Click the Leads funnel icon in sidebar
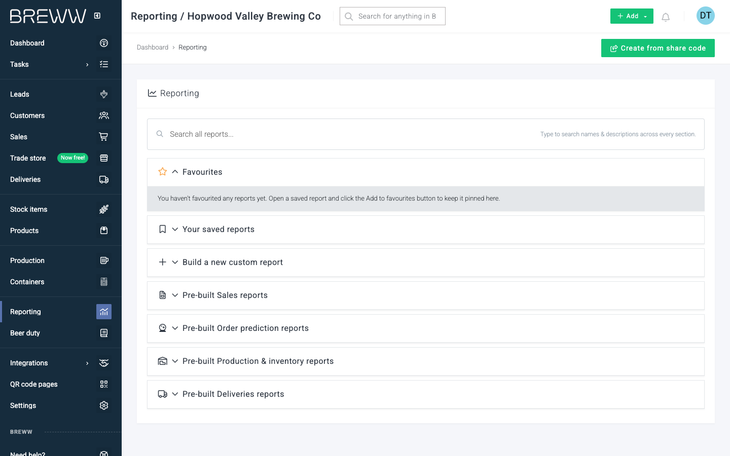 (104, 94)
